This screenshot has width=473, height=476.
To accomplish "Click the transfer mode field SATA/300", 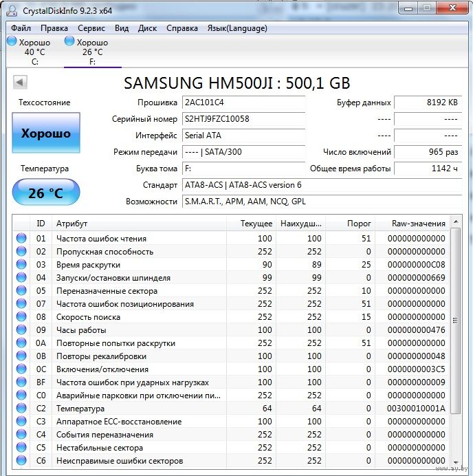I will pos(243,152).
